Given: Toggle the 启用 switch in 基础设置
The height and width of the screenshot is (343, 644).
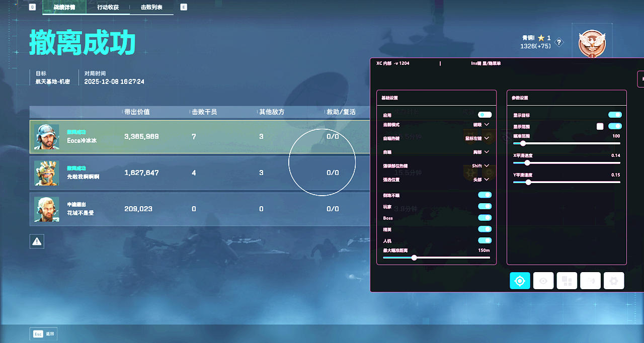Looking at the screenshot, I should click(x=484, y=114).
